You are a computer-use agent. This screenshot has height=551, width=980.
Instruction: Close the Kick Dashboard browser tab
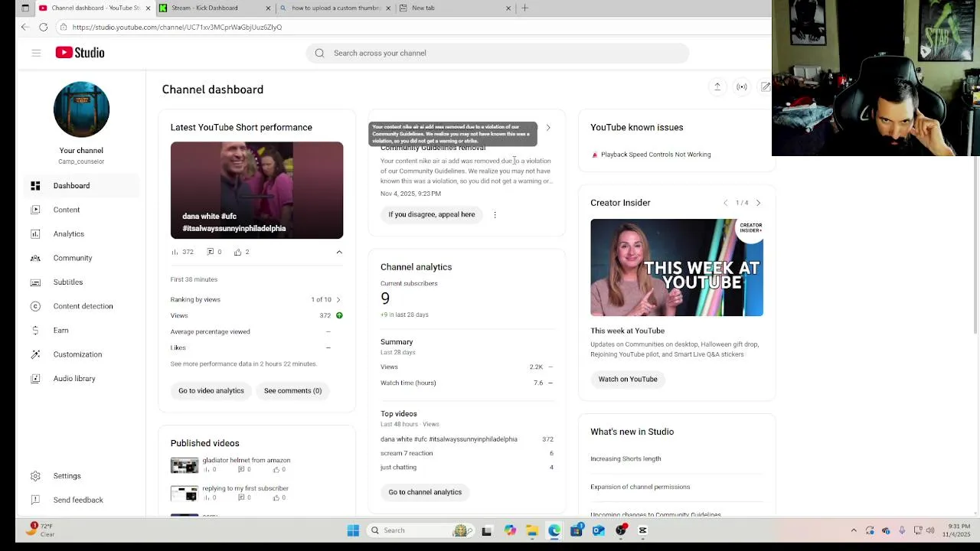pyautogui.click(x=268, y=8)
